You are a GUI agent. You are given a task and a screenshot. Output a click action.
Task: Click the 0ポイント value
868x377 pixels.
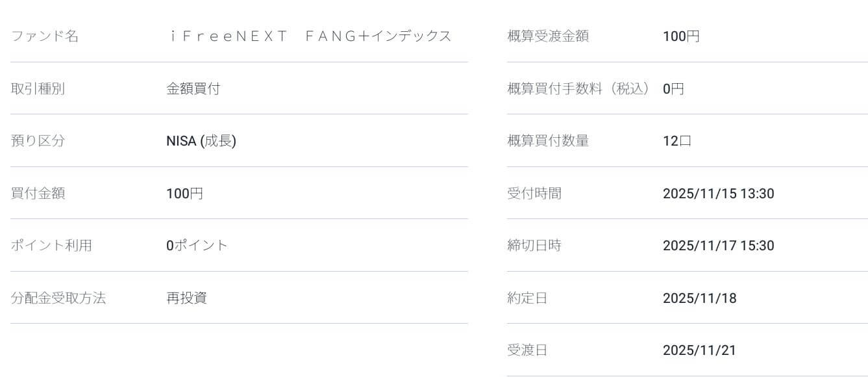pos(197,246)
